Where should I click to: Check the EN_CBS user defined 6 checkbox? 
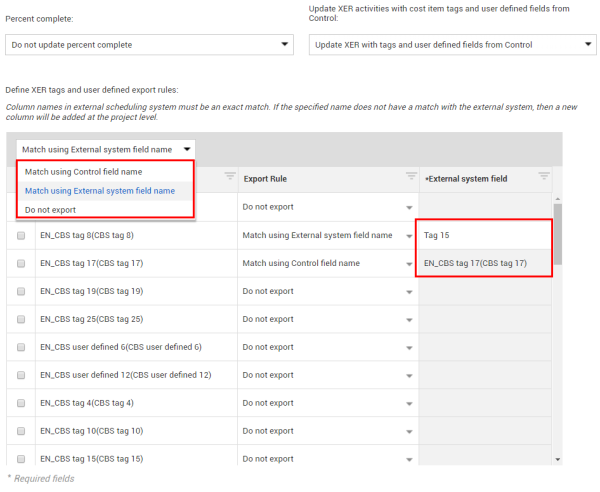point(21,347)
